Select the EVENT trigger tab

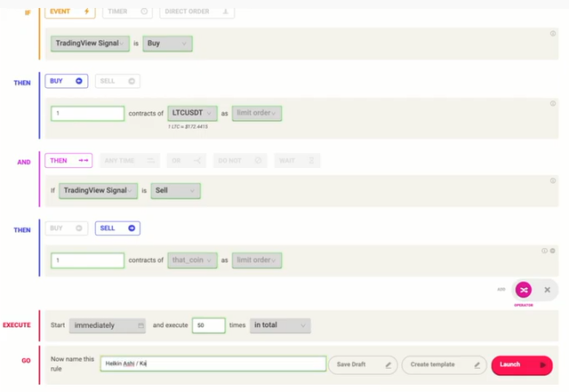click(70, 12)
